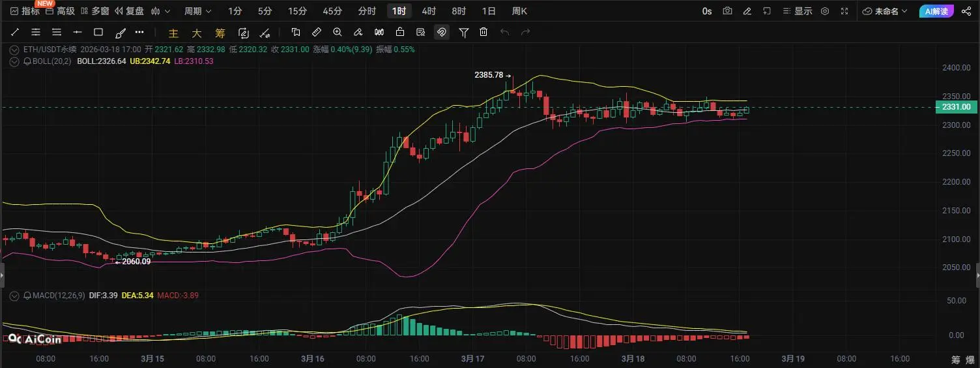980x368 pixels.
Task: Open the 显示 display options
Action: (797, 11)
